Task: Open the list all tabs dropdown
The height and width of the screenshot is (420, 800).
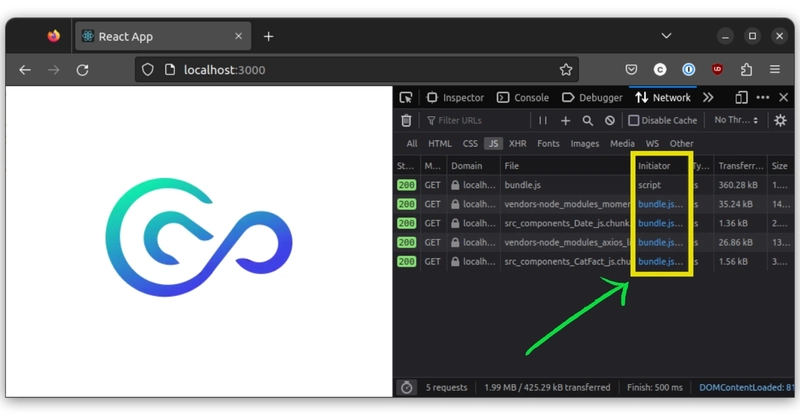Action: (x=667, y=36)
